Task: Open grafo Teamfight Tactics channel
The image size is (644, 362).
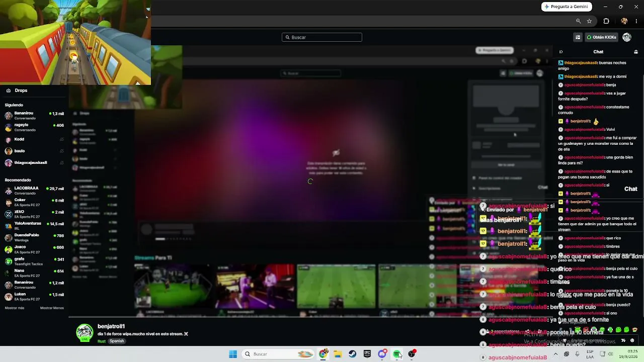Action: pos(34,261)
